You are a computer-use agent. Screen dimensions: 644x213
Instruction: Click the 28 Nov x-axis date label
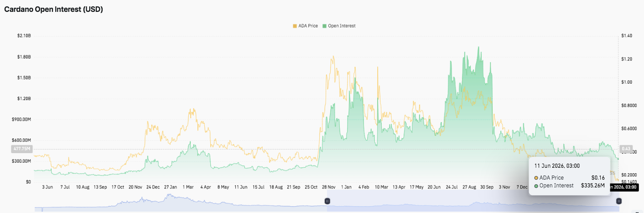(329, 187)
